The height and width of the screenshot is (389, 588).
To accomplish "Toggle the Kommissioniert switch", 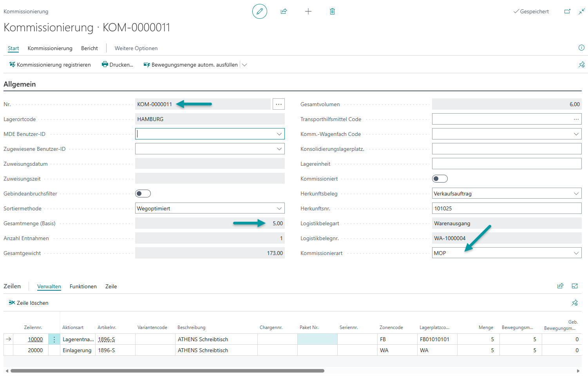I will coord(440,179).
